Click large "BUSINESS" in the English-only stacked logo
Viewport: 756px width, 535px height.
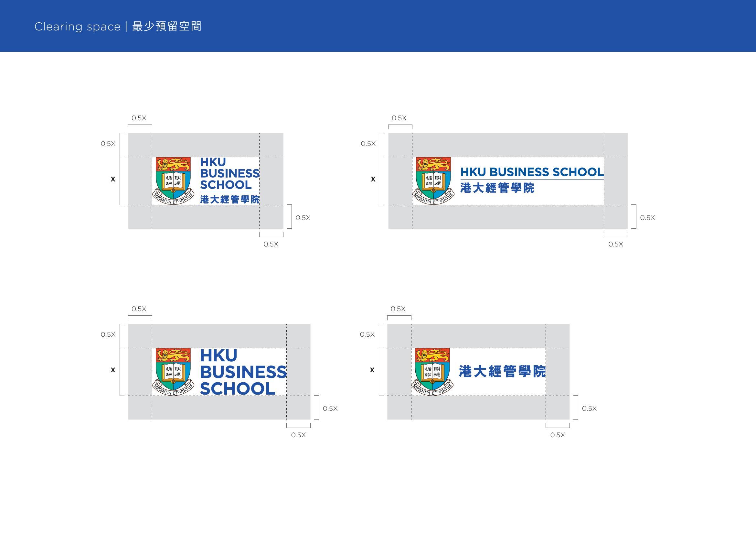pos(243,372)
